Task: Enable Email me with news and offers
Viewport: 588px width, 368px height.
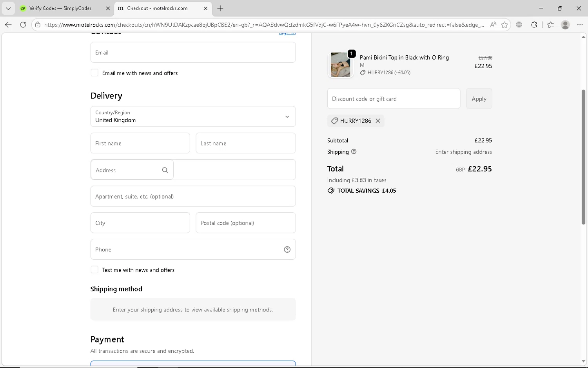Action: [94, 73]
